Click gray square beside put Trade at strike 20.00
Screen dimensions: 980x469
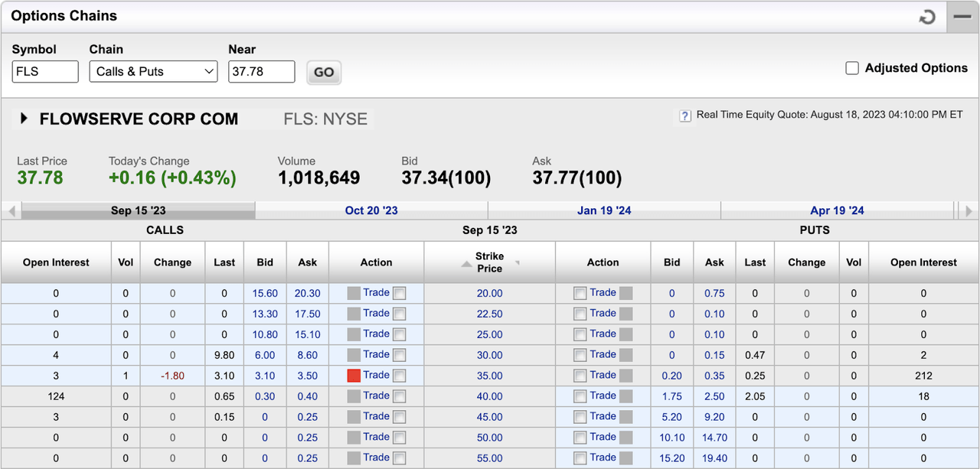tap(626, 292)
